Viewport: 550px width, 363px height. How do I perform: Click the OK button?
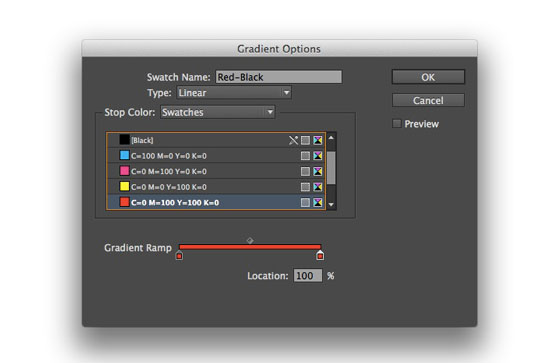click(x=428, y=77)
